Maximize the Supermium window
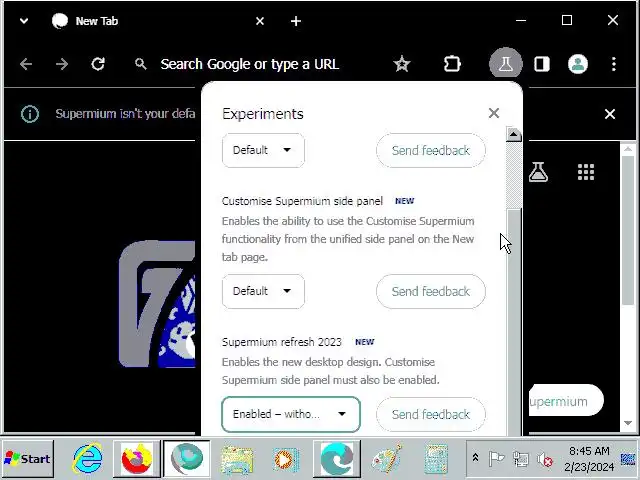 click(567, 20)
